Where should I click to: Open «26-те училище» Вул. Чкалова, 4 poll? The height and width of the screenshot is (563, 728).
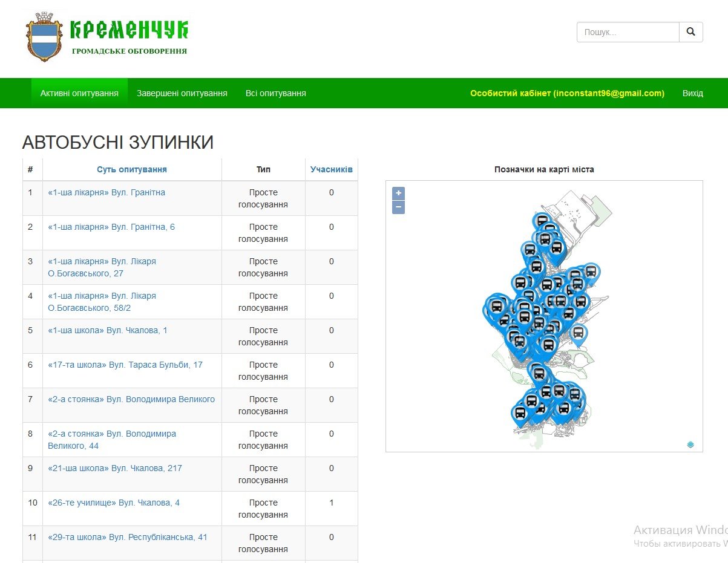pos(114,503)
